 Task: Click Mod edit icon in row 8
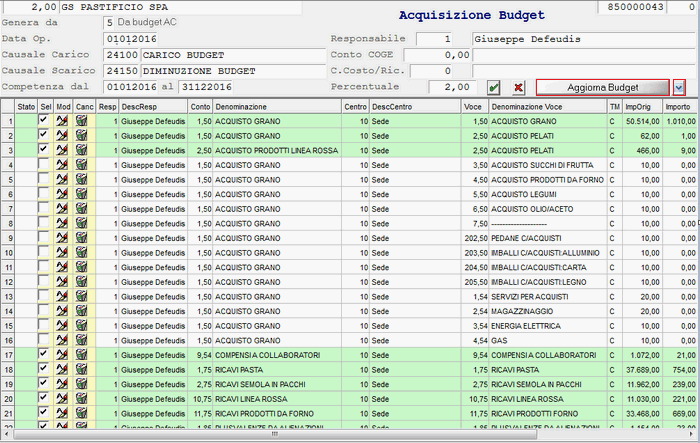[x=62, y=223]
